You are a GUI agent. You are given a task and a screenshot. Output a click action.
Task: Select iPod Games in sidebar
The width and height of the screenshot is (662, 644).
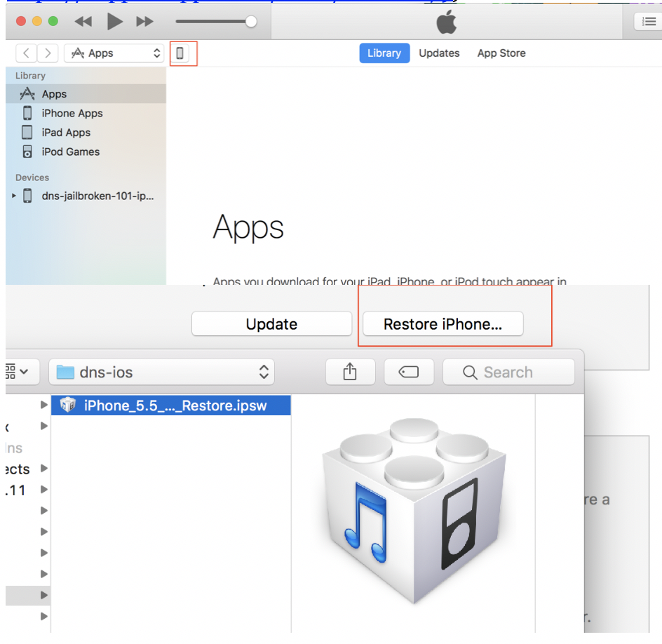[x=86, y=152]
